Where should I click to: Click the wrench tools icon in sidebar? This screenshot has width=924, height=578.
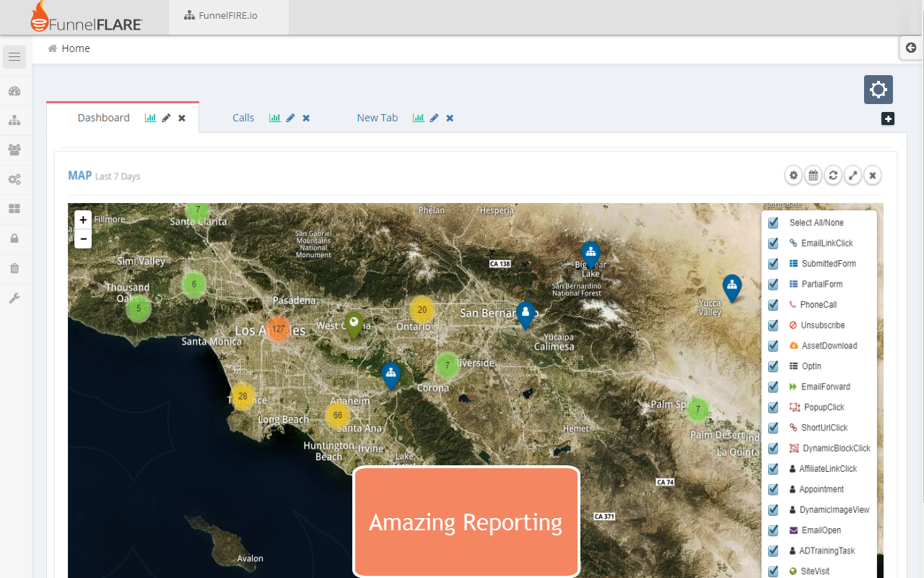pyautogui.click(x=14, y=298)
